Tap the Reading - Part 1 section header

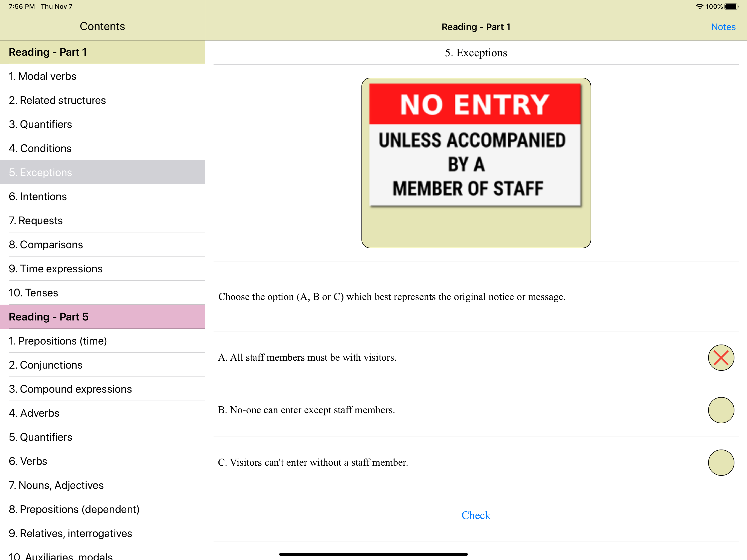103,52
